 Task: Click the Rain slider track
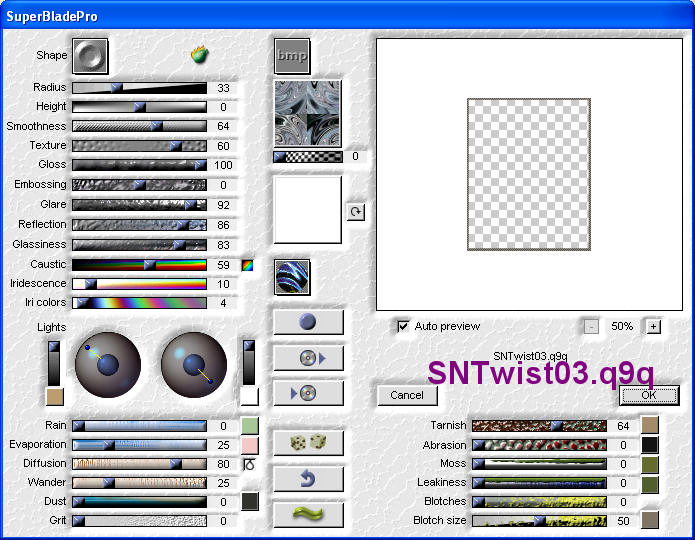[139, 426]
